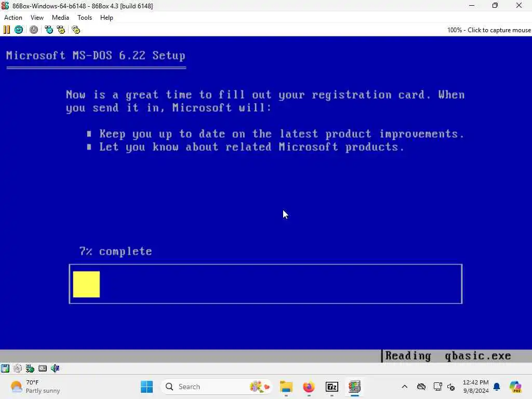Viewport: 532px width, 399px height.
Task: Click the 'Reading qbasic.exe' status text
Action: coord(448,356)
